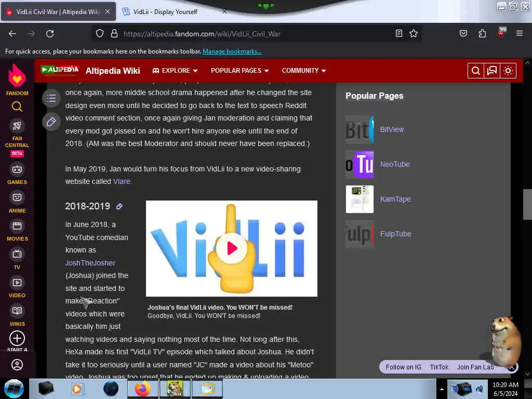Save page to Pocket icon
532x399 pixels.
coord(463,33)
